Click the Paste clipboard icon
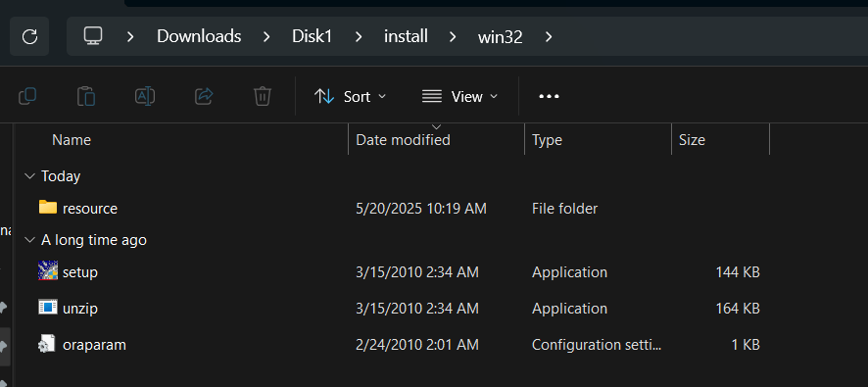Viewport: 868px width, 387px height. 86,96
